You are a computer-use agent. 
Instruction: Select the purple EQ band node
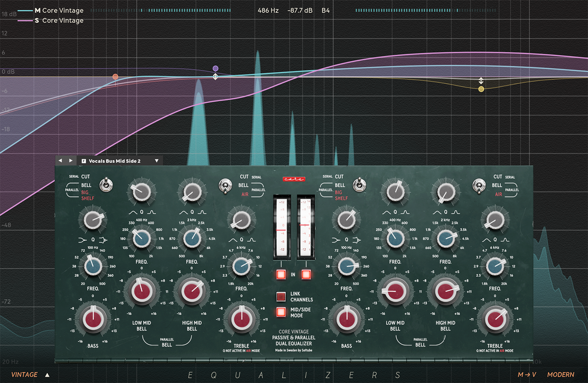point(215,69)
